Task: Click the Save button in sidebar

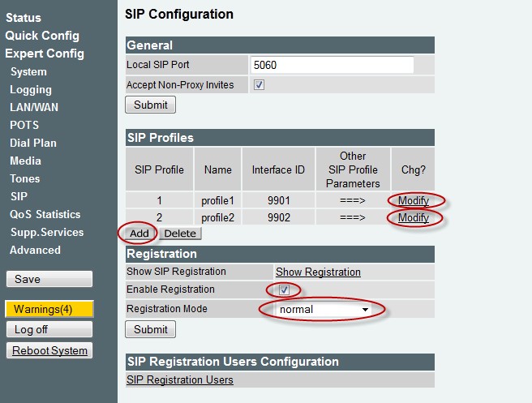Action: click(49, 279)
